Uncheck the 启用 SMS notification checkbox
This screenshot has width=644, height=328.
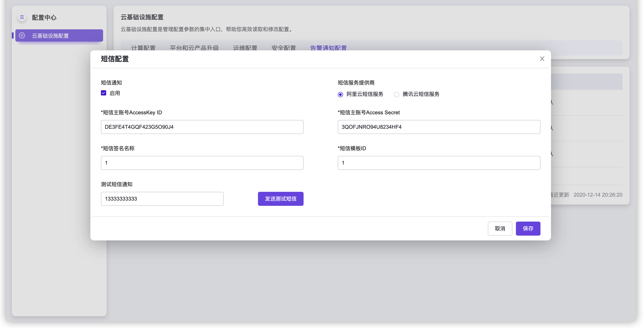pyautogui.click(x=104, y=93)
